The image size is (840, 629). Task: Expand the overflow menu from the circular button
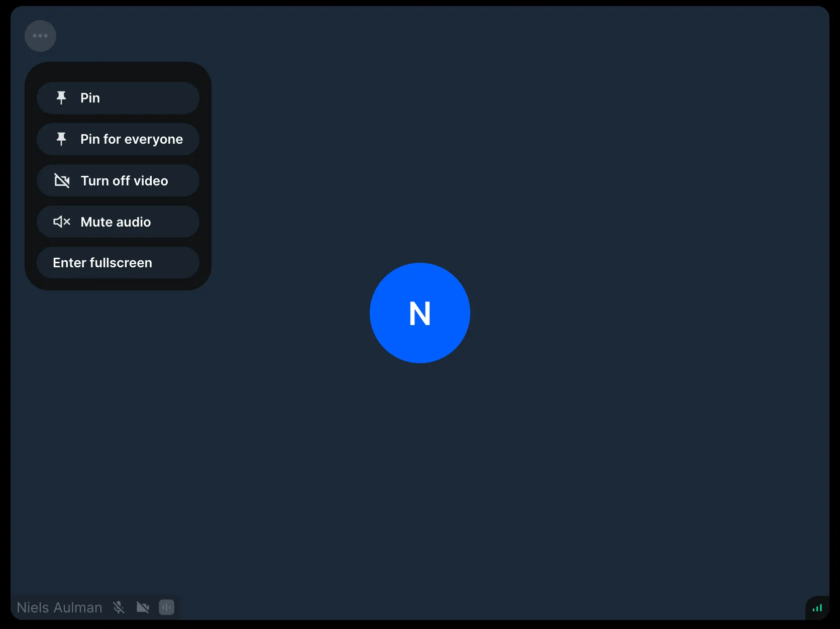40,35
